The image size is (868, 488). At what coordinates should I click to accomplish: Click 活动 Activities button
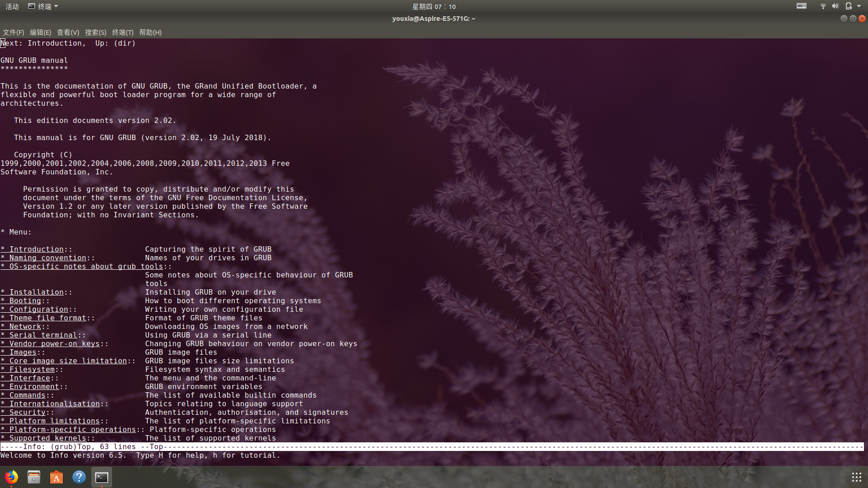point(12,6)
